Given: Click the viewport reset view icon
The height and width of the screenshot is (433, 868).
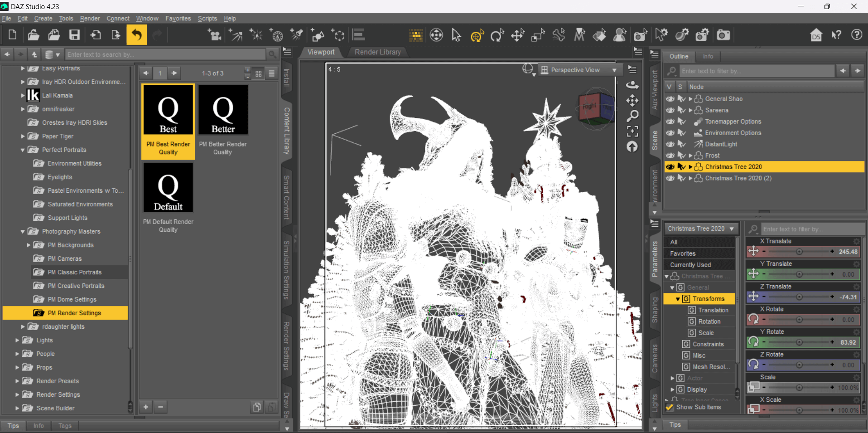Looking at the screenshot, I should (x=632, y=147).
